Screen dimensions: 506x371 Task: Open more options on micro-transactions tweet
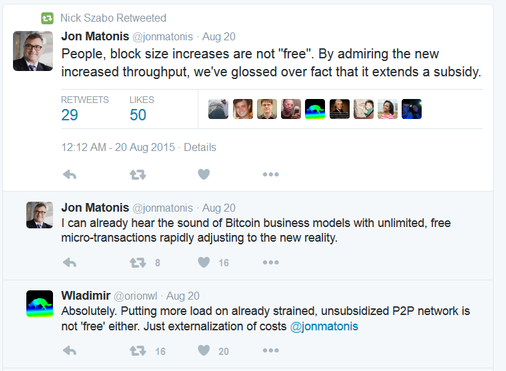click(271, 262)
